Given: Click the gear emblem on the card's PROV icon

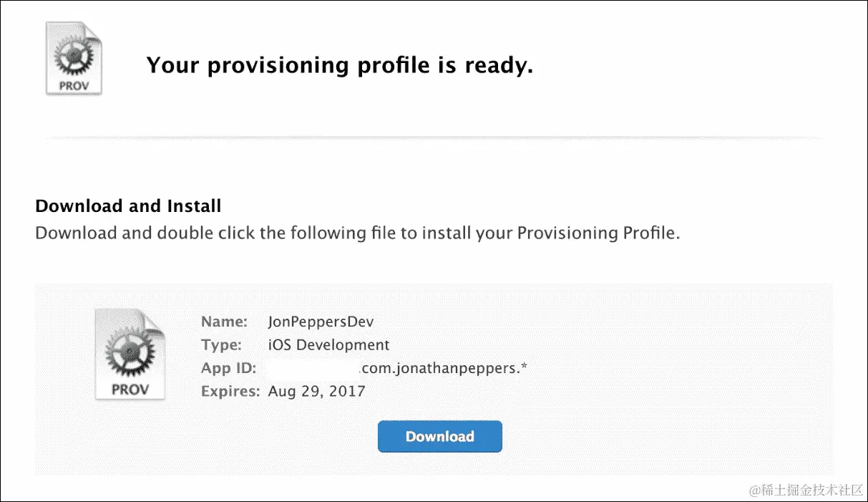Looking at the screenshot, I should click(x=129, y=349).
